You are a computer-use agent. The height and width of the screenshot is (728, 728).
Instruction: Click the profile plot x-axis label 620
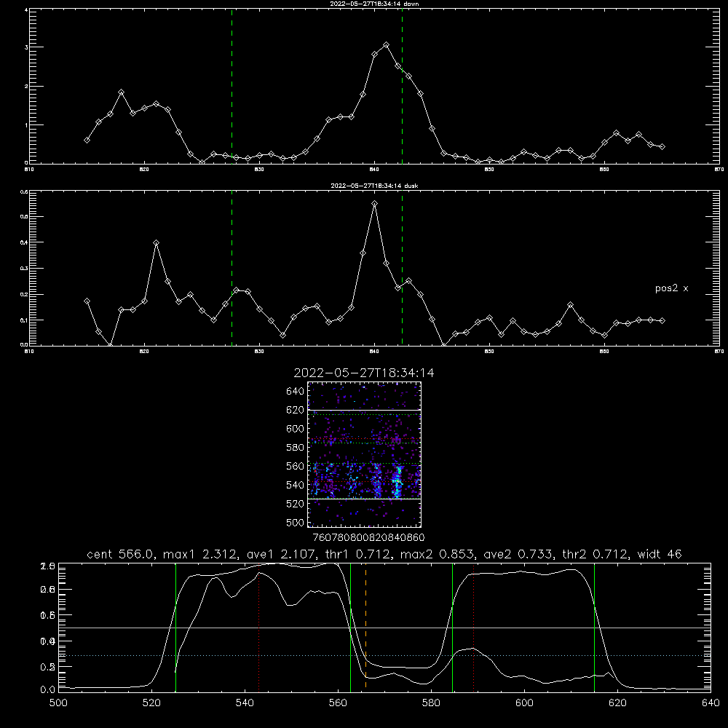pyautogui.click(x=617, y=703)
